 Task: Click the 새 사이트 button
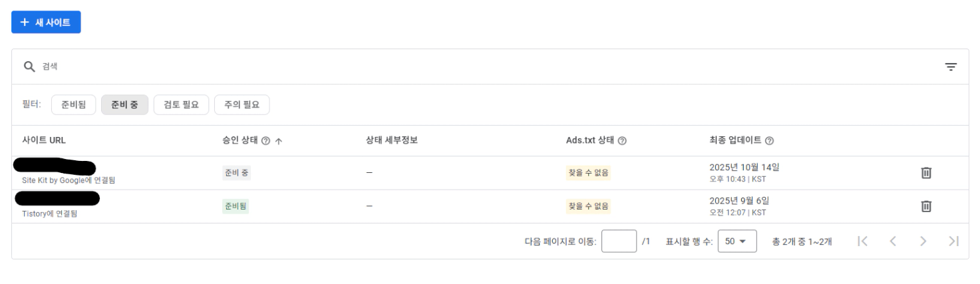pos(46,22)
